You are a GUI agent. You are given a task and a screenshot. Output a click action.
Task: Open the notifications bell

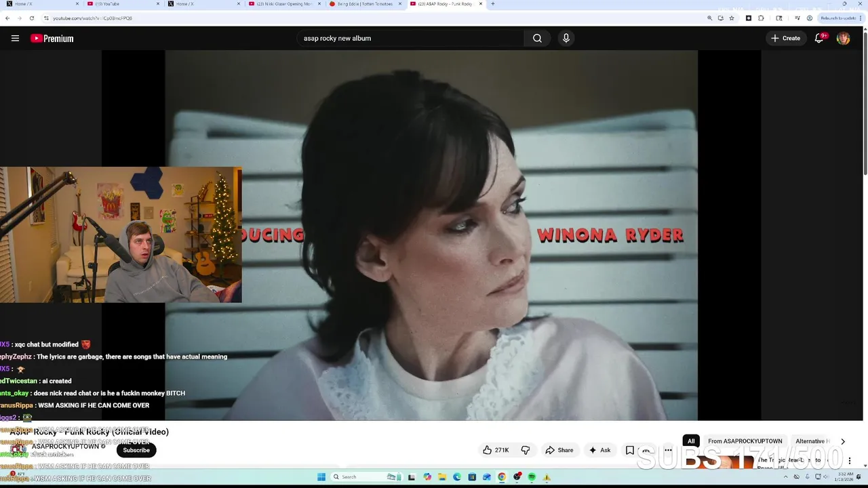coord(819,39)
